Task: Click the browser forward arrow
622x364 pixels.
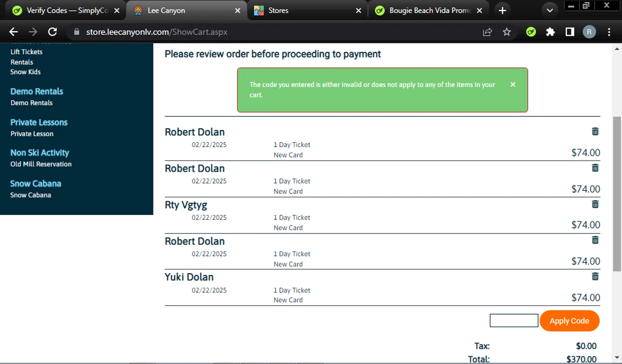Action: (33, 32)
